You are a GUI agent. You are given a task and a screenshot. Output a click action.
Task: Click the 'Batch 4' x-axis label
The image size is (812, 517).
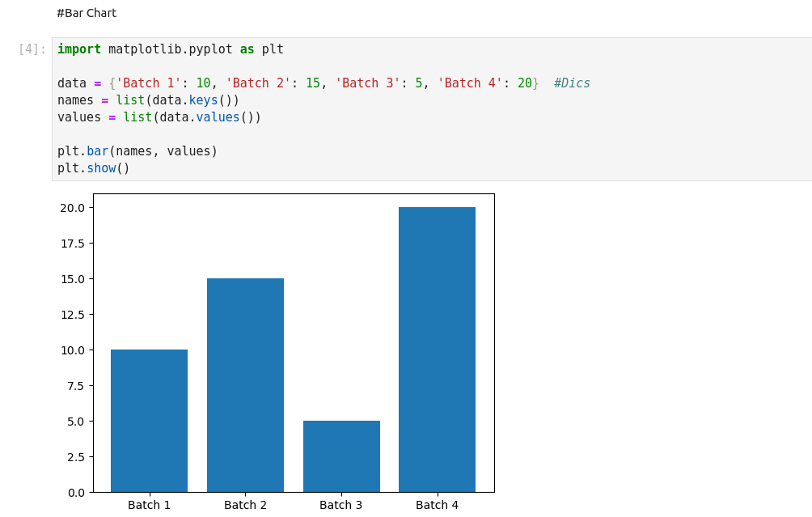click(437, 505)
